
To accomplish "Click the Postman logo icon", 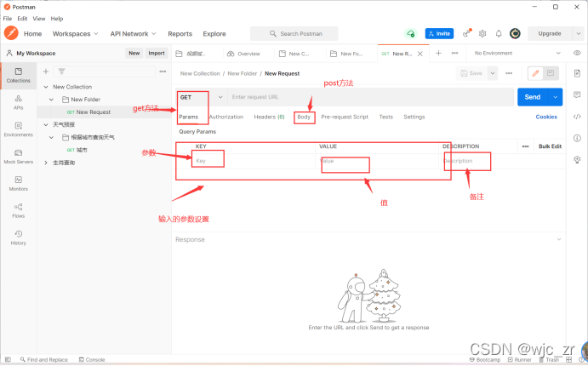I will [11, 33].
